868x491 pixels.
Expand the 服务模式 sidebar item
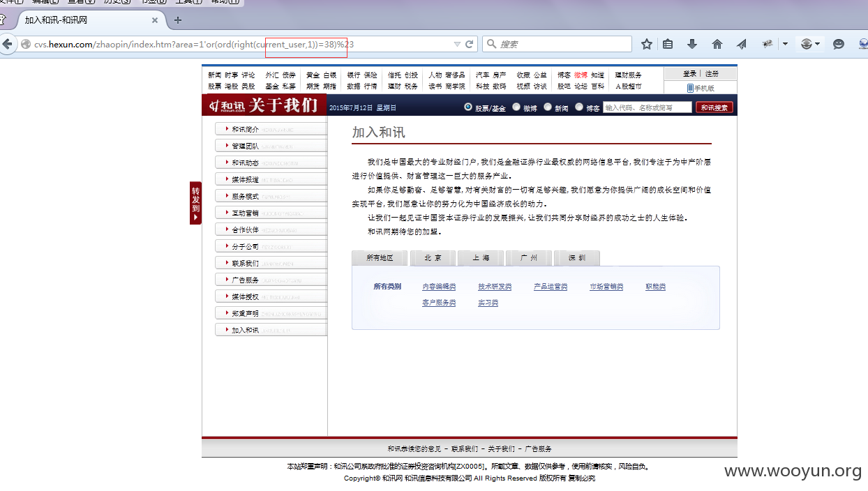pos(271,196)
